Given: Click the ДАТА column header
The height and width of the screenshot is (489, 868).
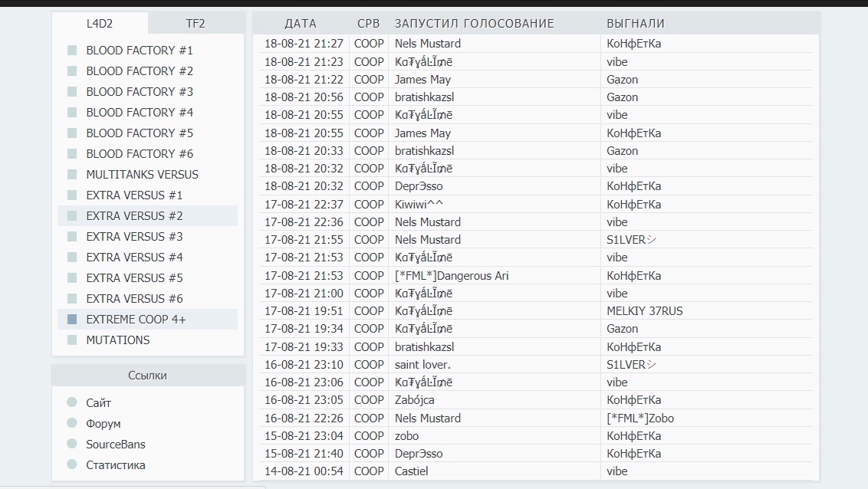Looking at the screenshot, I should coord(300,24).
